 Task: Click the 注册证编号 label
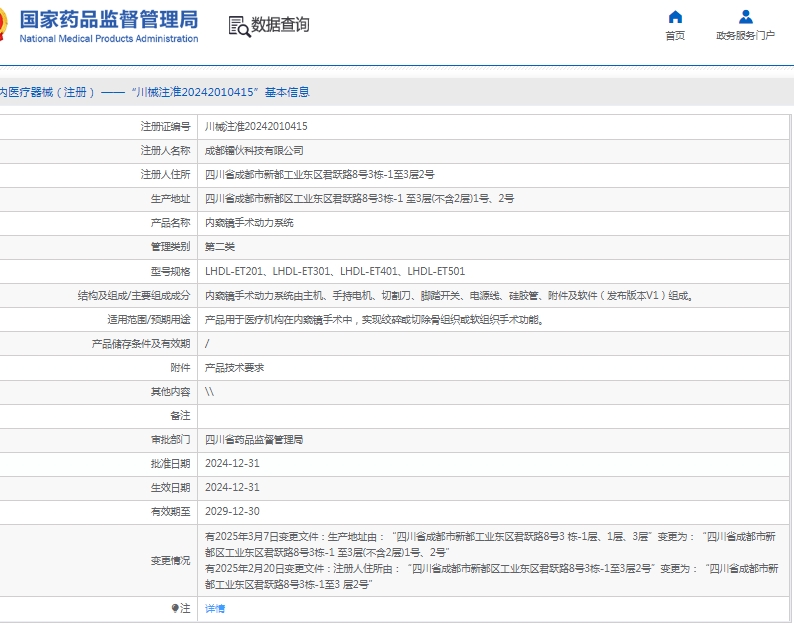pos(165,126)
